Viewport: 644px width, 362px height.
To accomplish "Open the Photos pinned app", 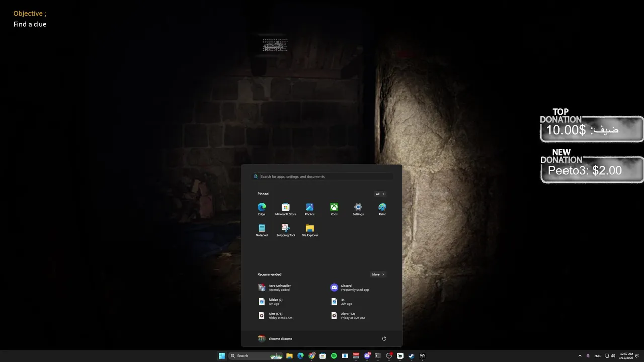I will pos(310,209).
